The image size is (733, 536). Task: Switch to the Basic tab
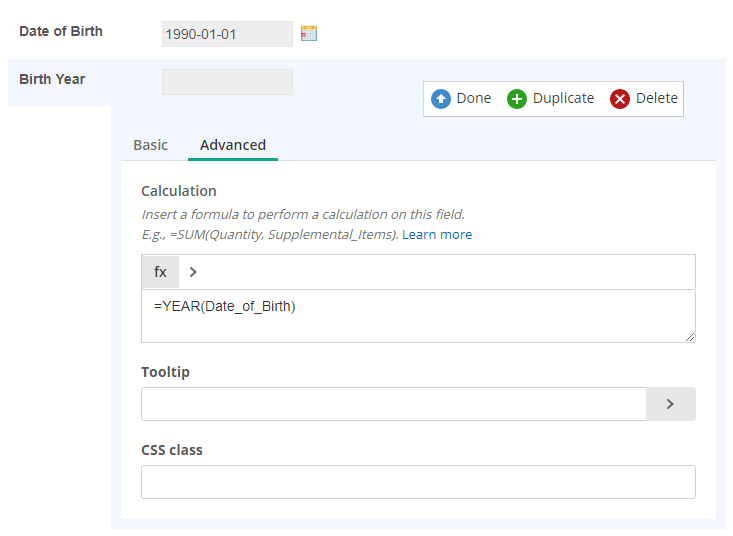tap(151, 145)
